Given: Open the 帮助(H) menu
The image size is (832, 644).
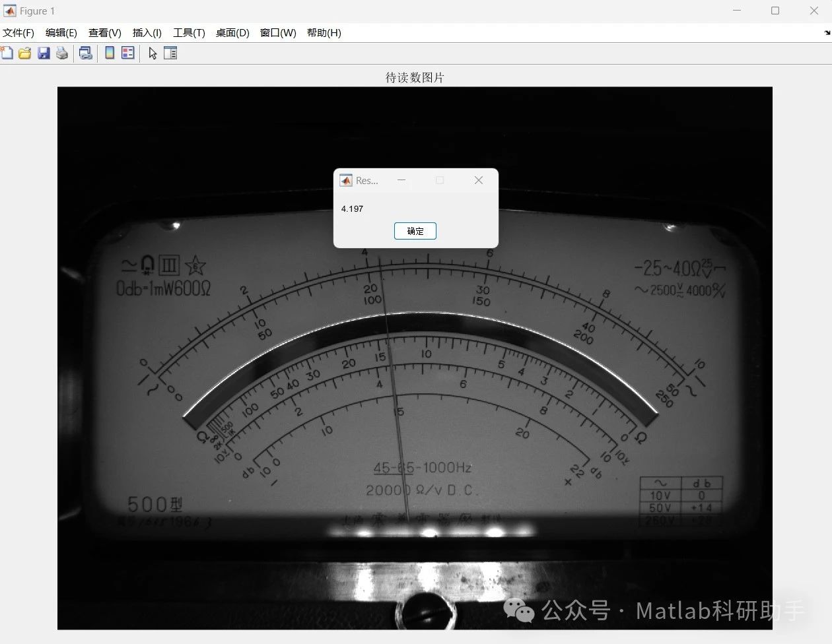Looking at the screenshot, I should coord(324,32).
